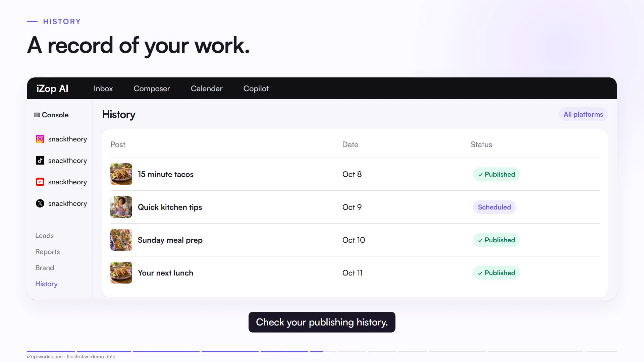Click the iZop AI logo
This screenshot has width=644, height=362.
coord(52,88)
